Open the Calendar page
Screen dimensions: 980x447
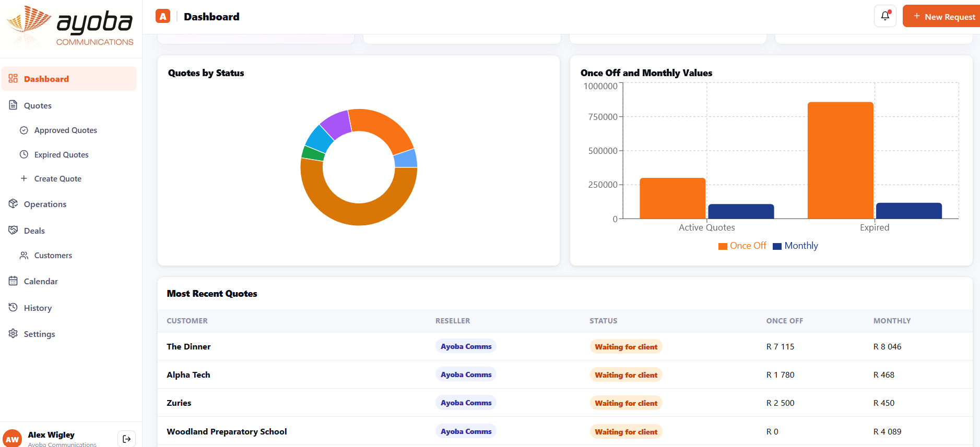[41, 281]
